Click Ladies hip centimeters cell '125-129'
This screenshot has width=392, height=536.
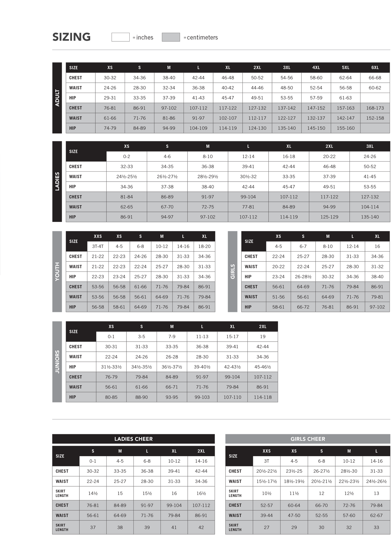[329, 217]
